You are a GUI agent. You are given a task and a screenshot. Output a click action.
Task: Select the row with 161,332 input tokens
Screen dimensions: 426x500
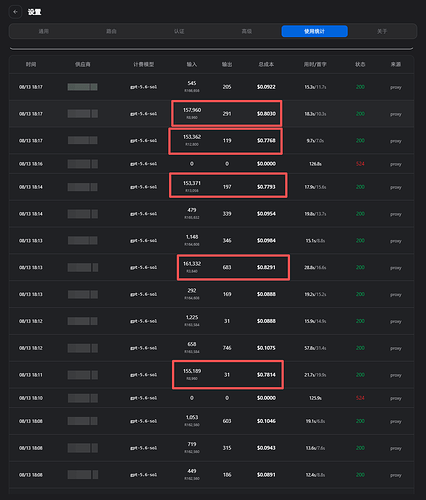[x=212, y=267]
